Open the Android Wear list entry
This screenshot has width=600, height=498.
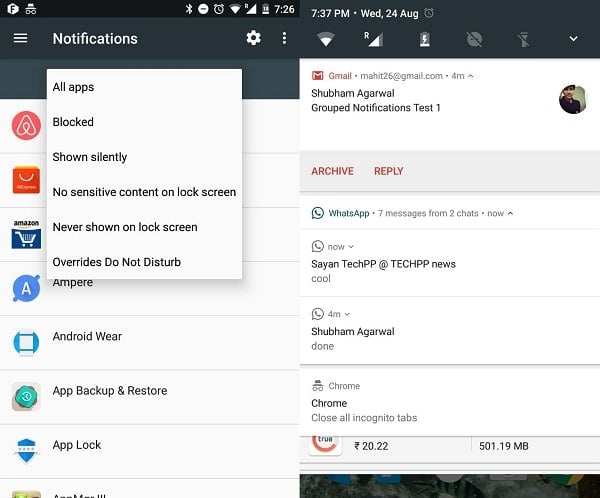click(x=150, y=343)
